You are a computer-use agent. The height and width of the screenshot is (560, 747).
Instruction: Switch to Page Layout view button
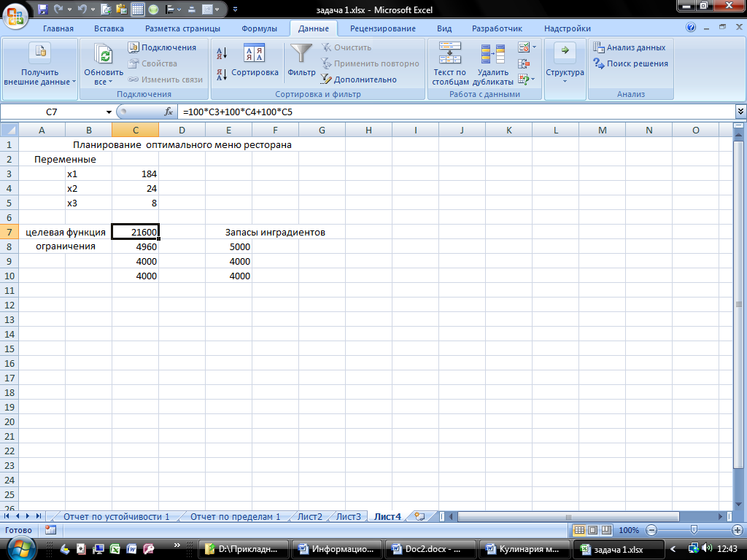tap(592, 530)
